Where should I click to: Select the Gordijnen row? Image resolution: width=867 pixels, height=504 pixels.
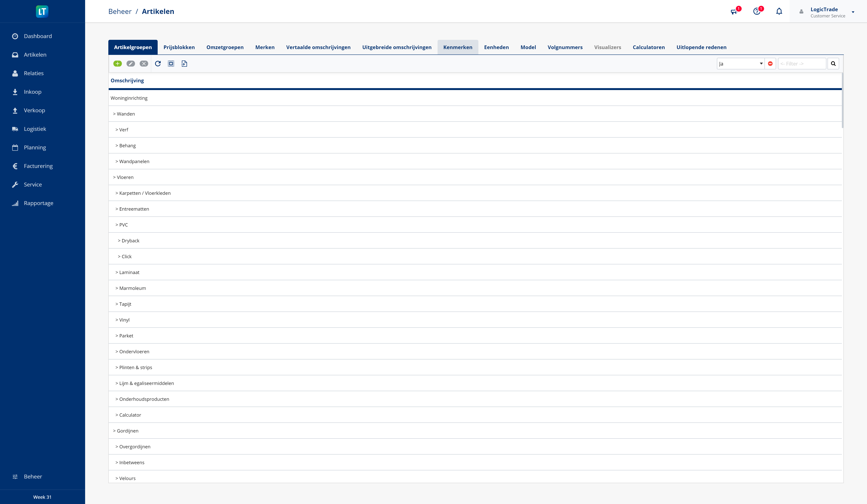[x=475, y=431]
